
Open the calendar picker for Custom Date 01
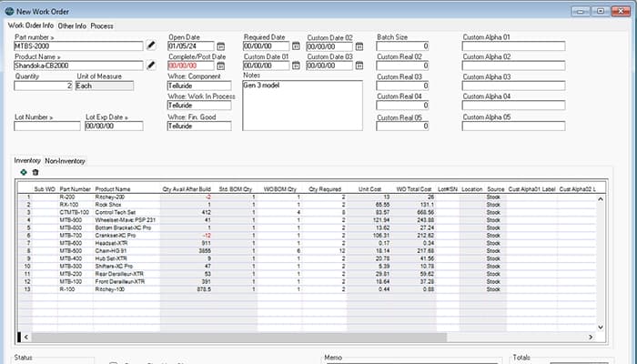pyautogui.click(x=296, y=66)
